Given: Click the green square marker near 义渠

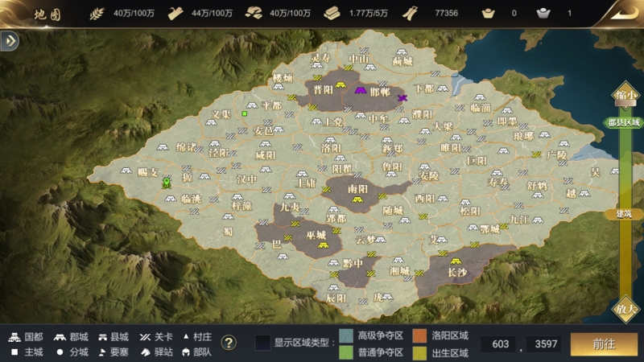Looking at the screenshot, I should (x=245, y=113).
